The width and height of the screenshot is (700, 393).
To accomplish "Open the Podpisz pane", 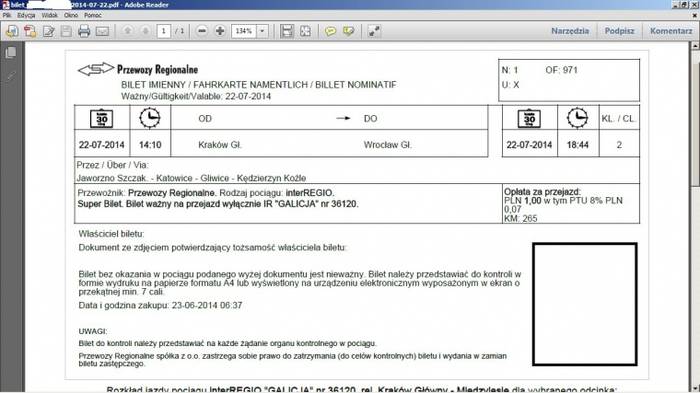I will coord(619,31).
